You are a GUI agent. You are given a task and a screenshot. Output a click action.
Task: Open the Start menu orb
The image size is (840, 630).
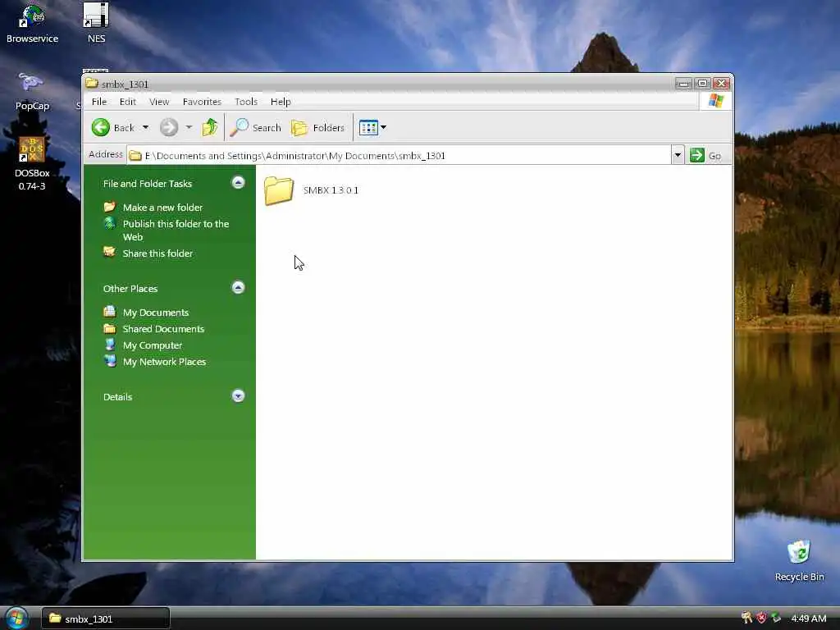[16, 619]
